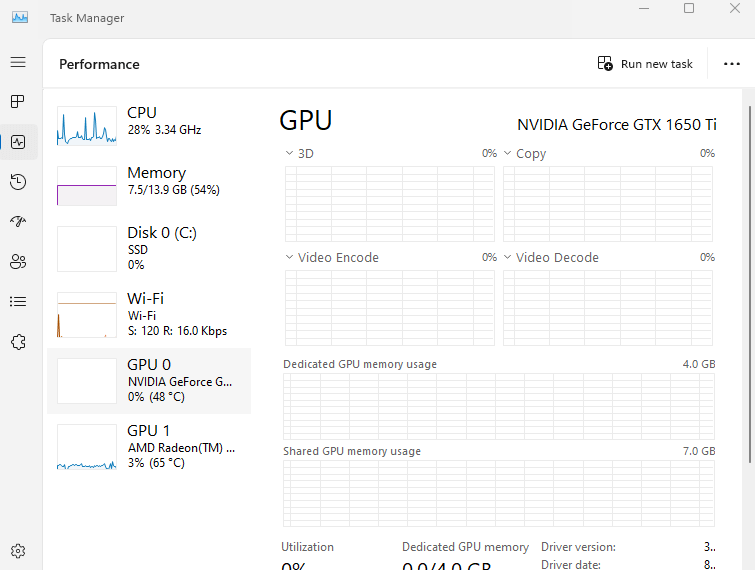The height and width of the screenshot is (570, 755).
Task: Click the Copy engine graph
Action: pos(608,204)
